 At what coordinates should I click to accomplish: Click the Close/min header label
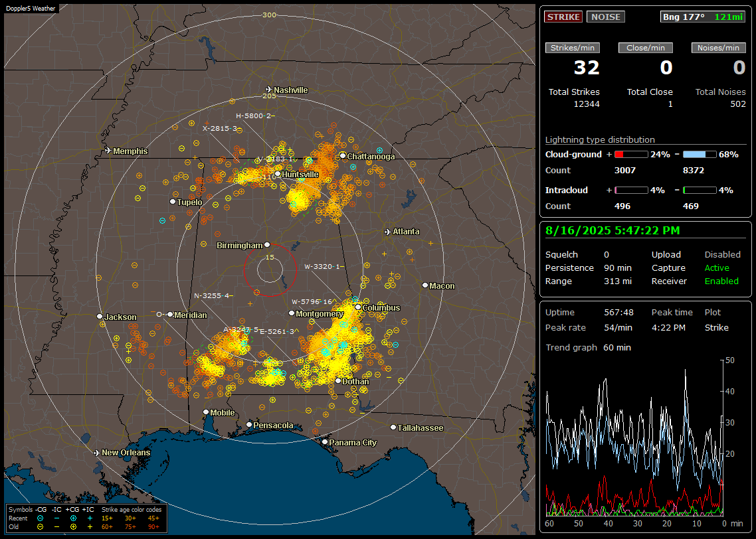(x=646, y=48)
